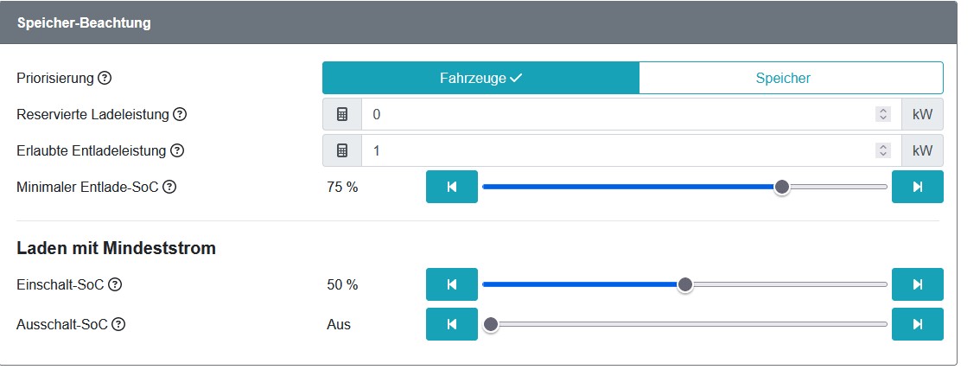Open help for Reservierte Ladeleistung
This screenshot has height=376, width=980.
pyautogui.click(x=180, y=114)
